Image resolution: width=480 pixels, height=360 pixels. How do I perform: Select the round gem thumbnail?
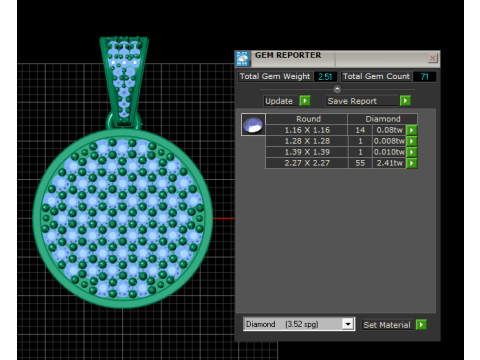[253, 124]
